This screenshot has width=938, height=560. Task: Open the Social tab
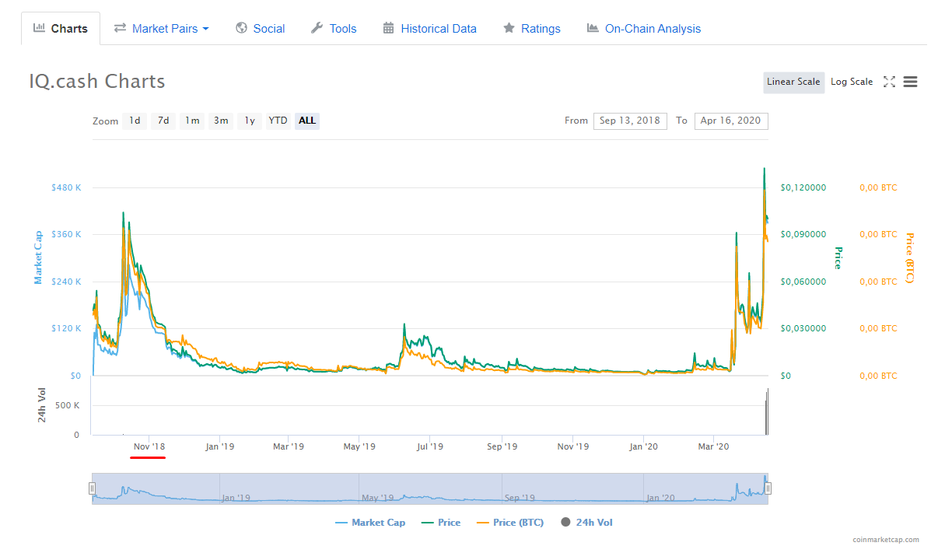[x=260, y=29]
